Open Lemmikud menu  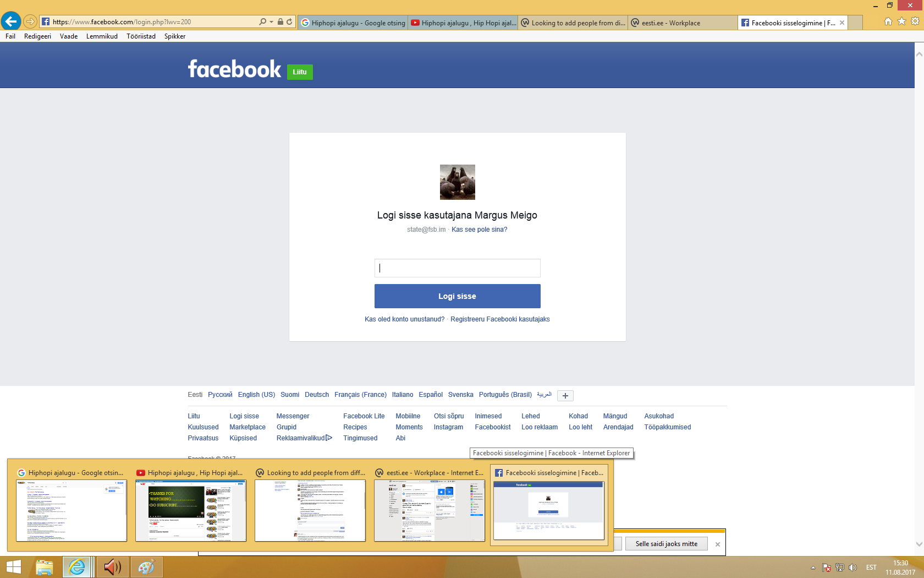click(102, 36)
